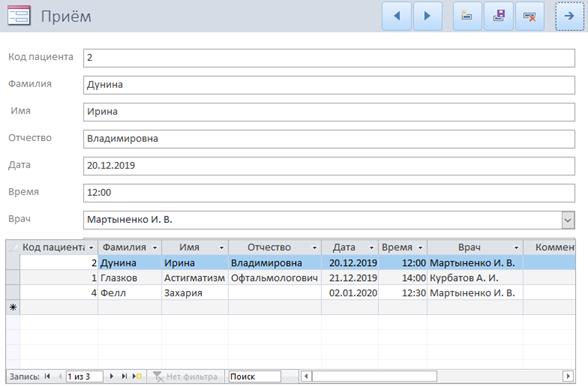Image resolution: width=588 pixels, height=387 pixels.
Task: Click the right arrow button with dotted border
Action: pos(569,16)
